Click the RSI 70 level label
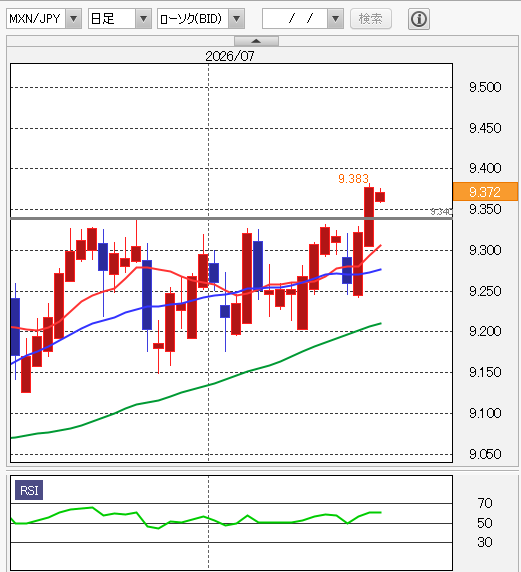Screen dimensions: 521x572 point(485,503)
